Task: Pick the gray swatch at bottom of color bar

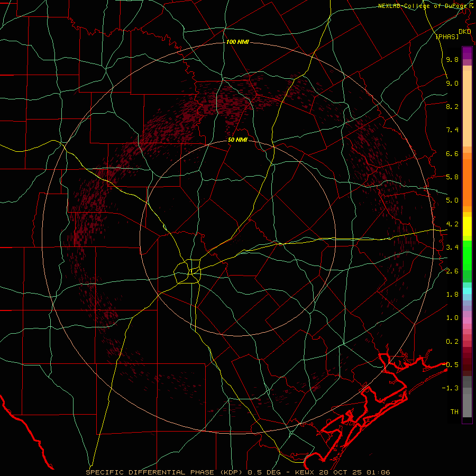Action: coord(467,405)
